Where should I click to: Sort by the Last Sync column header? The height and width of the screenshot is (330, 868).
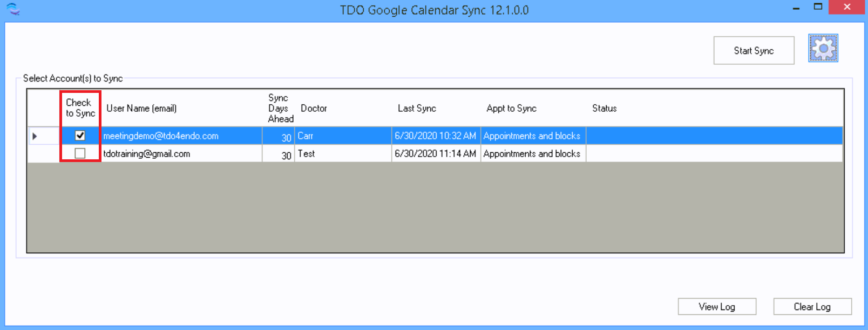[x=417, y=109]
